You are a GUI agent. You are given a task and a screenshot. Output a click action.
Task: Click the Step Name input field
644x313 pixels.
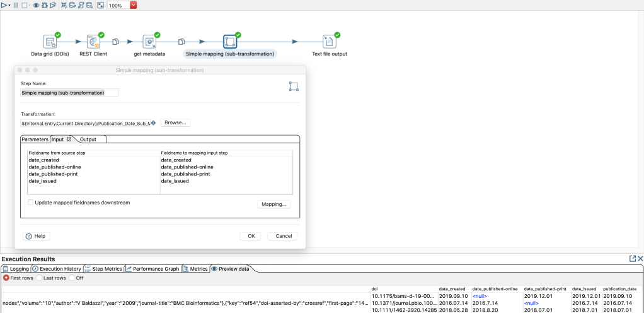tap(69, 92)
